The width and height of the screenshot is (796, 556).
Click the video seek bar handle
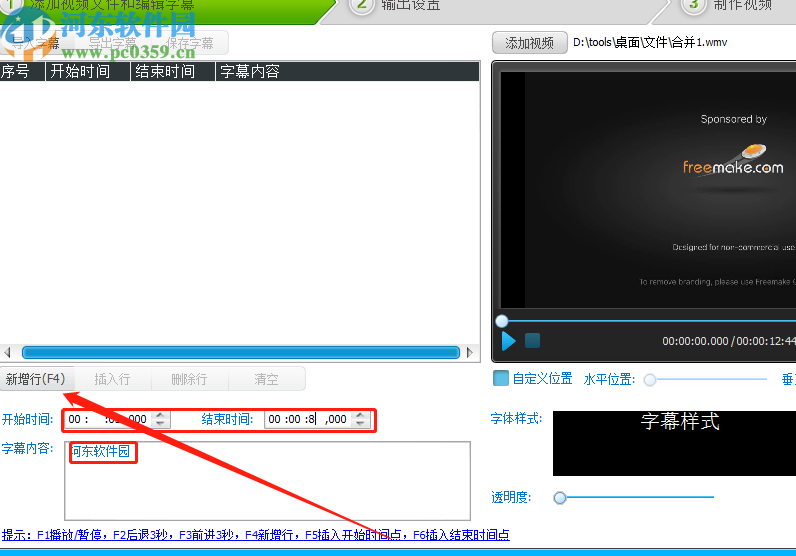(x=502, y=321)
